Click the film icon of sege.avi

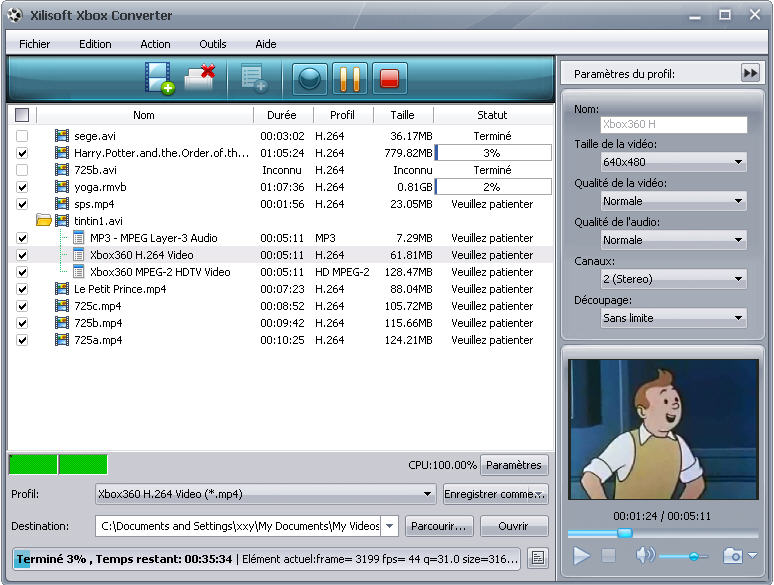pyautogui.click(x=62, y=136)
